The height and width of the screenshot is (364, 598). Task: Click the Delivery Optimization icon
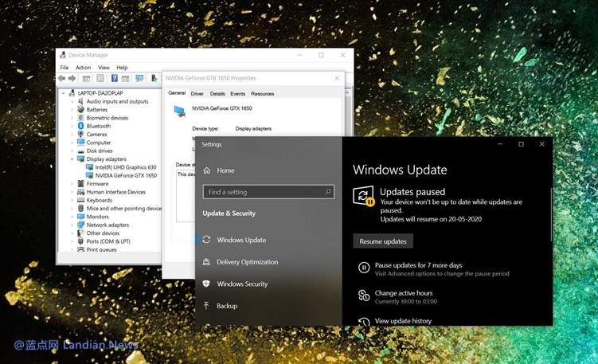[x=207, y=262]
